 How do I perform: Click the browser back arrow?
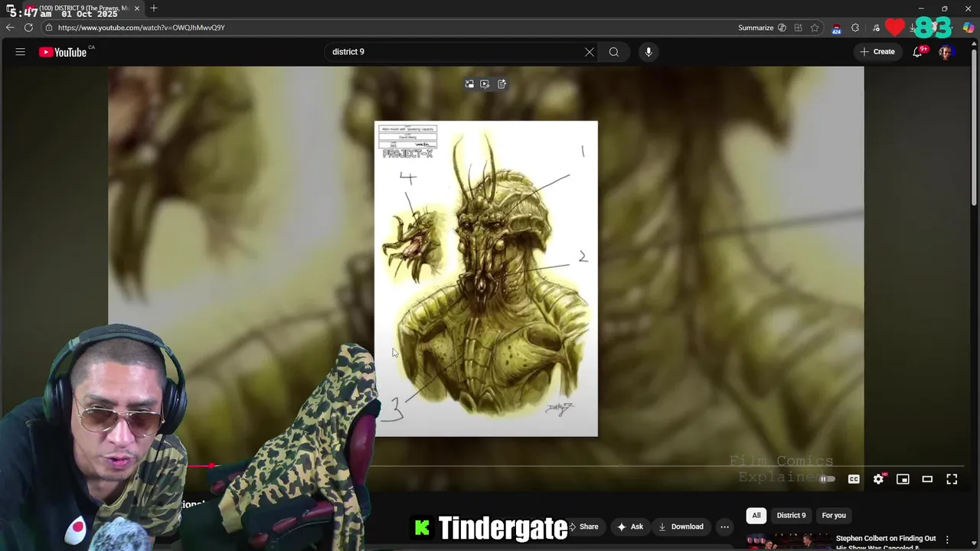click(x=10, y=28)
